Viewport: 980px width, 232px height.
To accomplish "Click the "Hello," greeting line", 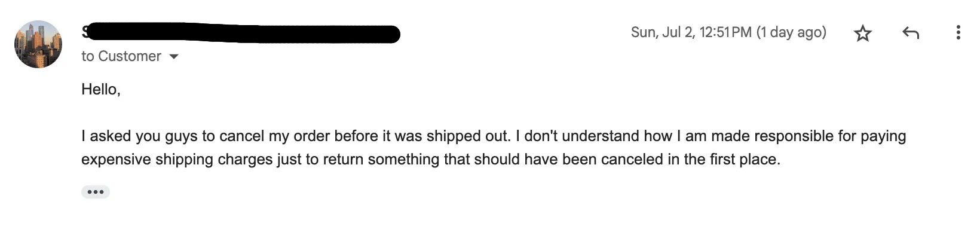I will click(101, 90).
